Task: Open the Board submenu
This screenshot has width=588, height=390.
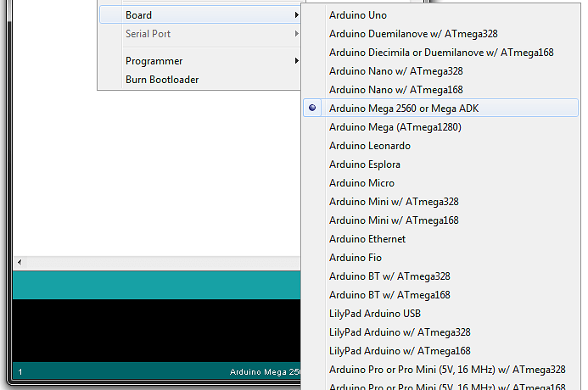Action: click(200, 15)
